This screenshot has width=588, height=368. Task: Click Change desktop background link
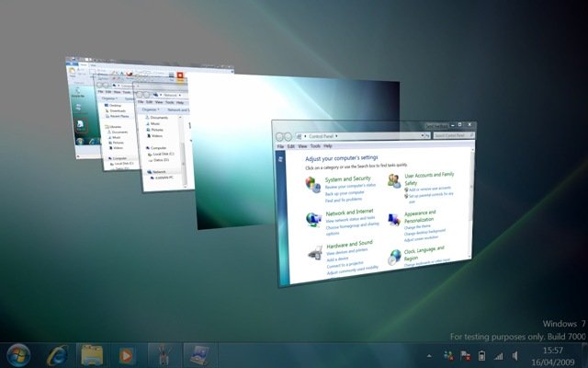(x=424, y=232)
